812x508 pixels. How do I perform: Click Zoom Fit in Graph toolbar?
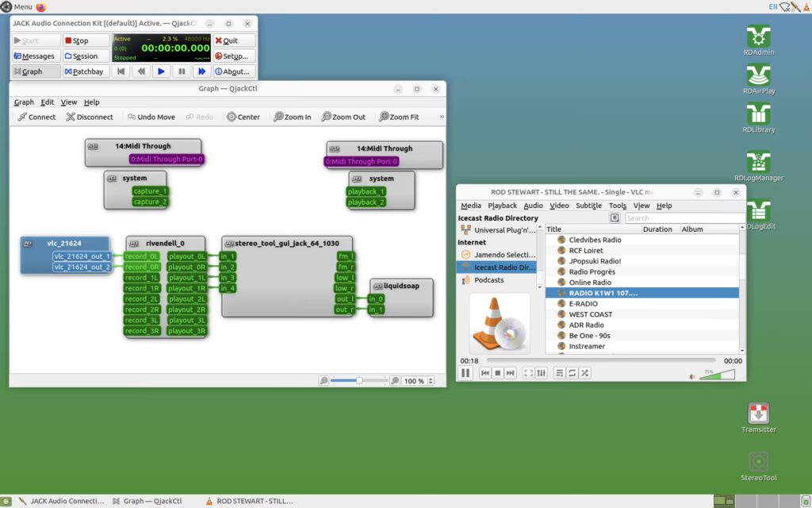click(399, 117)
